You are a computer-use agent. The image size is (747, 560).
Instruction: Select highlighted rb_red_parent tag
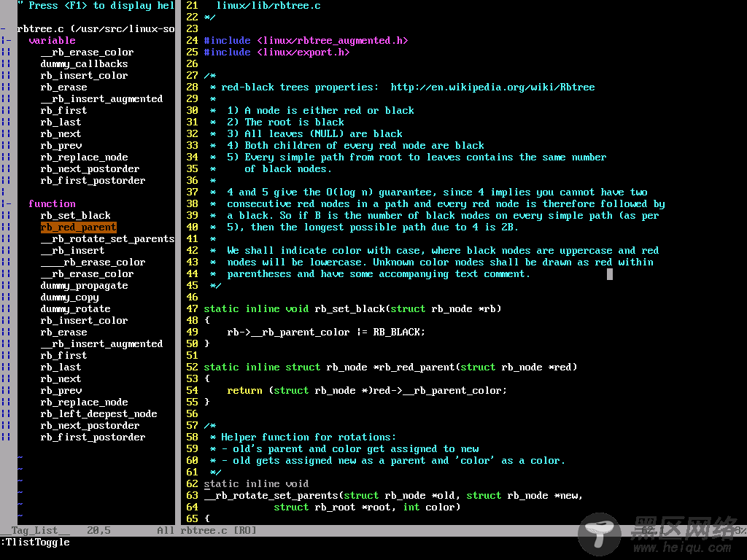pyautogui.click(x=79, y=227)
